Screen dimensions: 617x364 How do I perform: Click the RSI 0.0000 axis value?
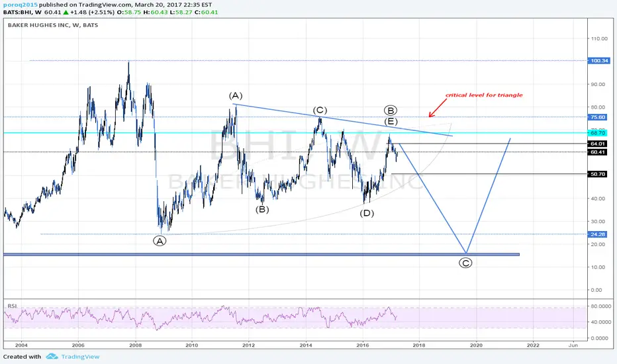(599, 338)
